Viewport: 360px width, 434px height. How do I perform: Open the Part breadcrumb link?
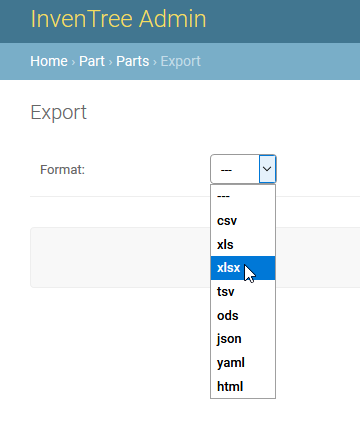pos(92,61)
